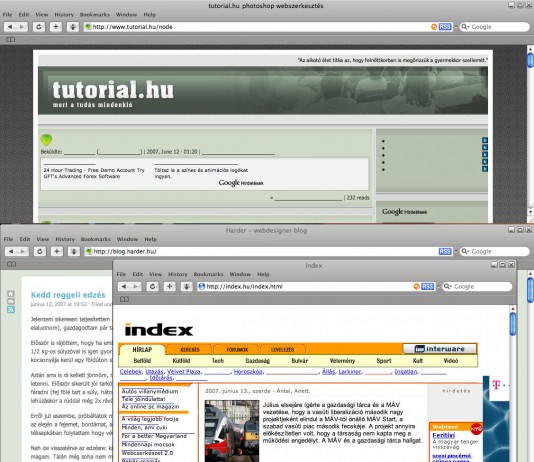The width and height of the screenshot is (534, 462).
Task: Click interware sponsor button on index page
Action: (x=439, y=349)
